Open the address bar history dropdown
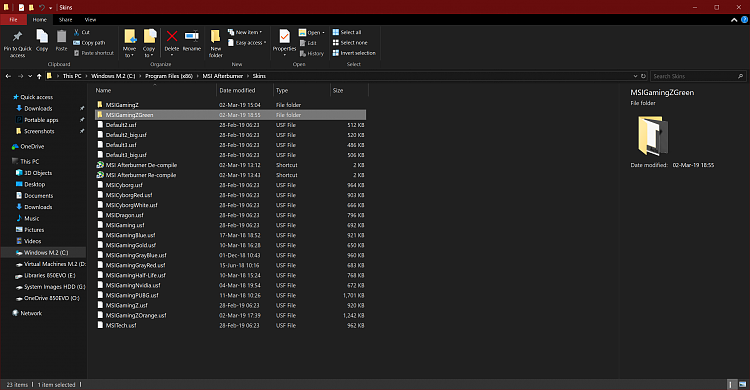 click(635, 76)
